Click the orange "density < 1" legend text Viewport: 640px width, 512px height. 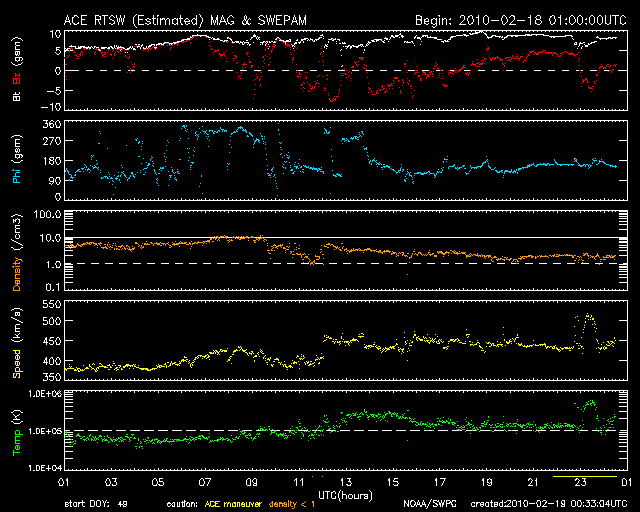(x=292, y=504)
